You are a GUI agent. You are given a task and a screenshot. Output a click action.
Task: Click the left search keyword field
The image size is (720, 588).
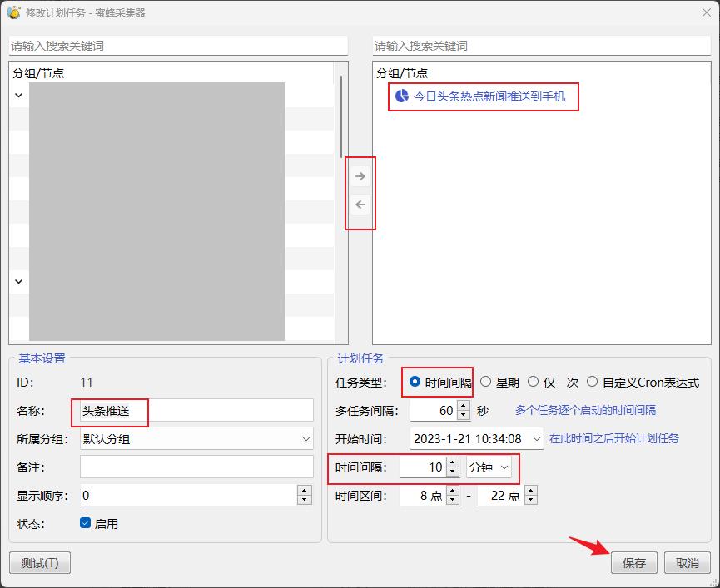click(178, 46)
